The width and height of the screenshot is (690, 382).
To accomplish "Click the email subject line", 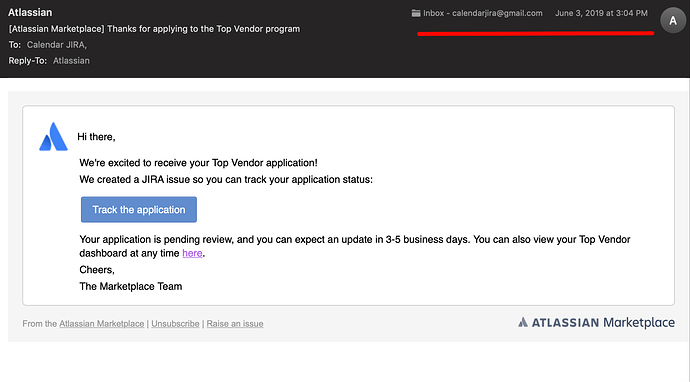I will [154, 29].
